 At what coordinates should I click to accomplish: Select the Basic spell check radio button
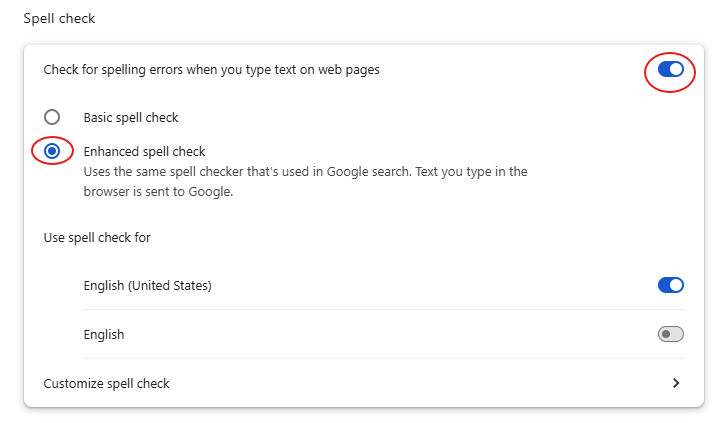click(52, 117)
